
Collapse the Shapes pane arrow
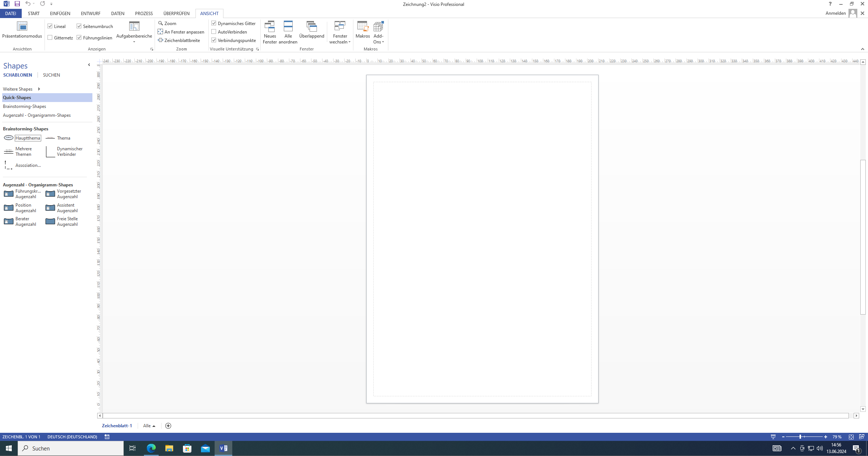coord(89,65)
